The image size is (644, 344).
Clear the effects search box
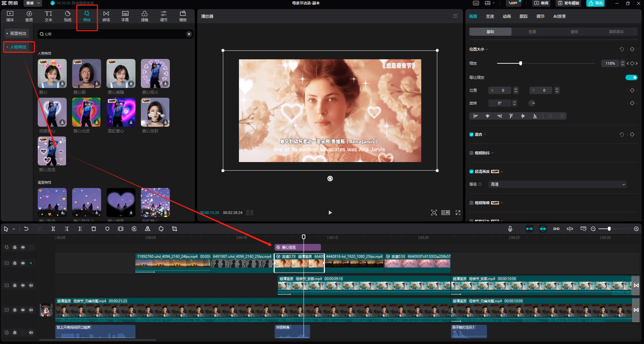coord(189,34)
